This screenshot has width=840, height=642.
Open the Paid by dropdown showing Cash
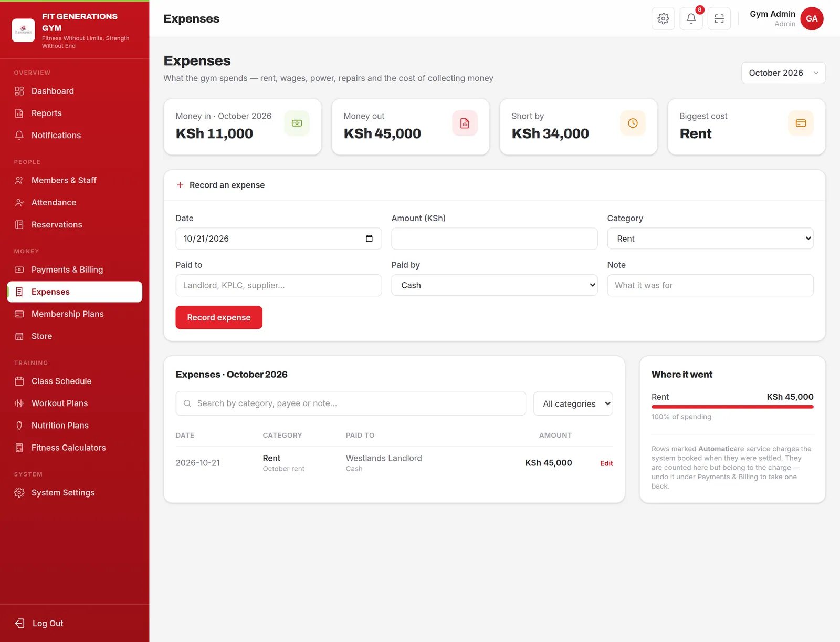tap(495, 285)
